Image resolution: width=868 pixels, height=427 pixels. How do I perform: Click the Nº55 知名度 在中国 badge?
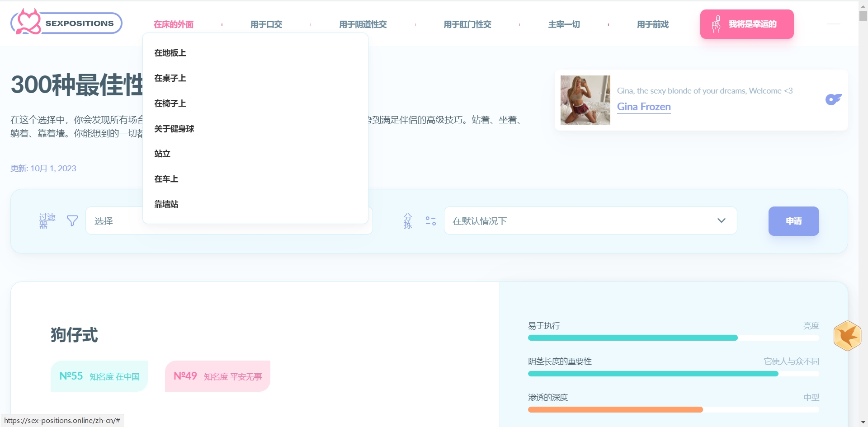[99, 376]
